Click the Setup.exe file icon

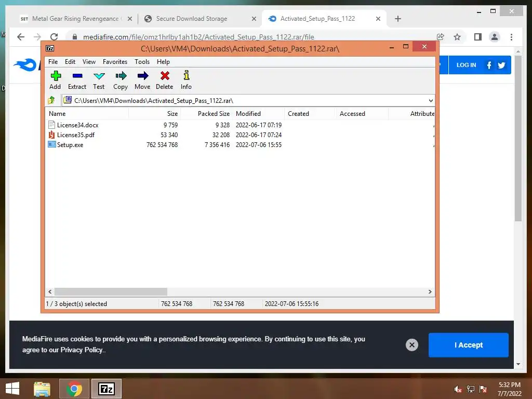(51, 144)
